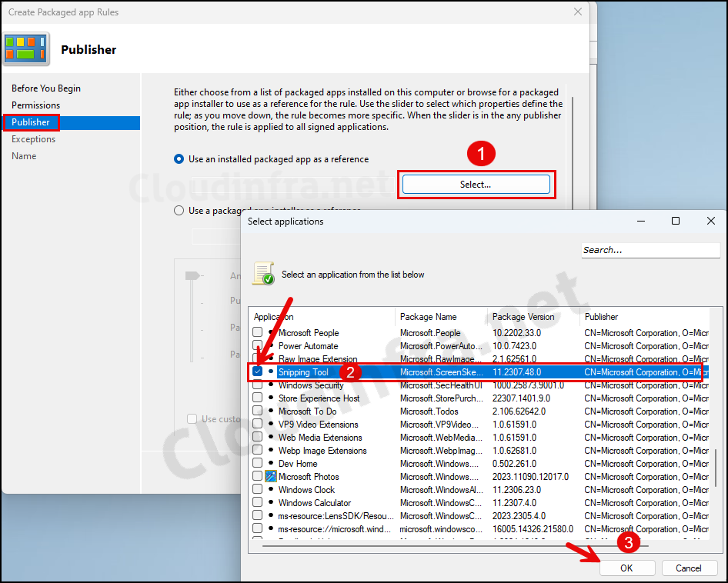Check the Dev Home checkbox

pyautogui.click(x=257, y=463)
